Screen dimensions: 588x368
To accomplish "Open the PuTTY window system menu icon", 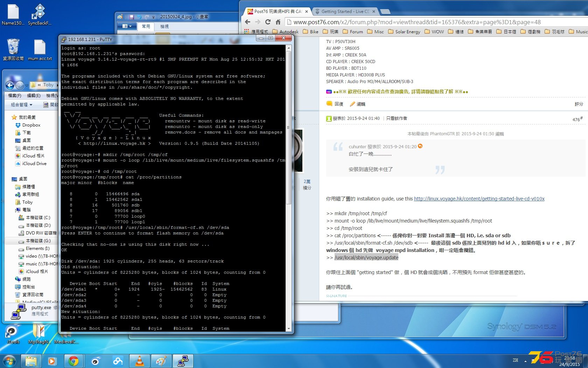I will pyautogui.click(x=63, y=39).
